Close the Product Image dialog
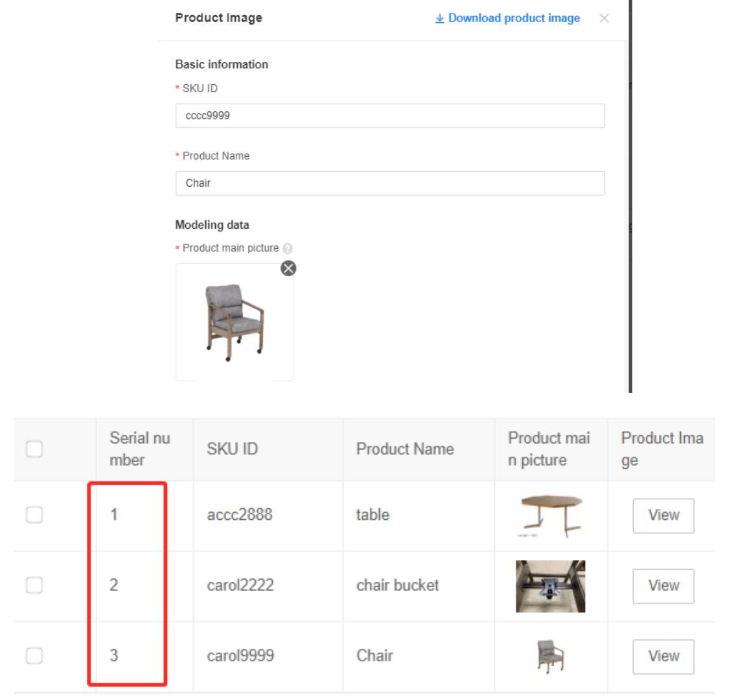The height and width of the screenshot is (700, 736). pyautogui.click(x=604, y=18)
